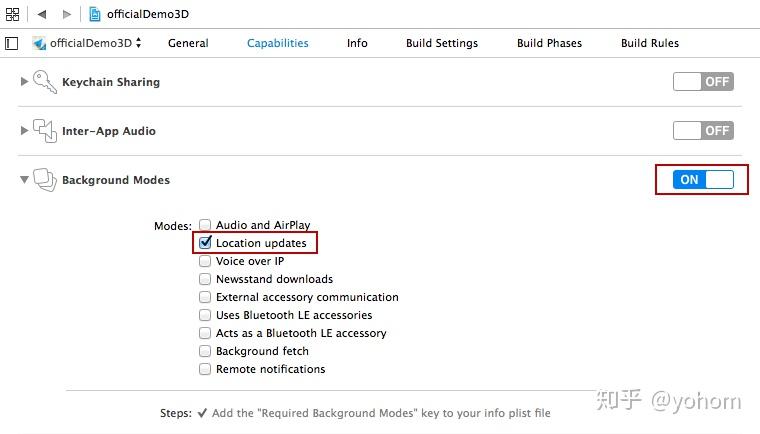Toggle the project navigator sidebar icon
Image resolution: width=760 pixels, height=434 pixels.
click(12, 43)
